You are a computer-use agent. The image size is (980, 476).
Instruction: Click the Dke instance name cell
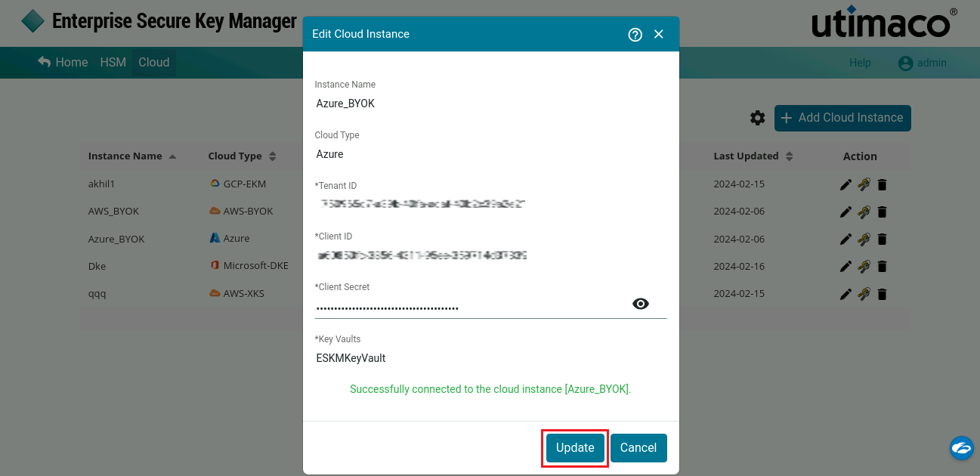[x=97, y=266]
